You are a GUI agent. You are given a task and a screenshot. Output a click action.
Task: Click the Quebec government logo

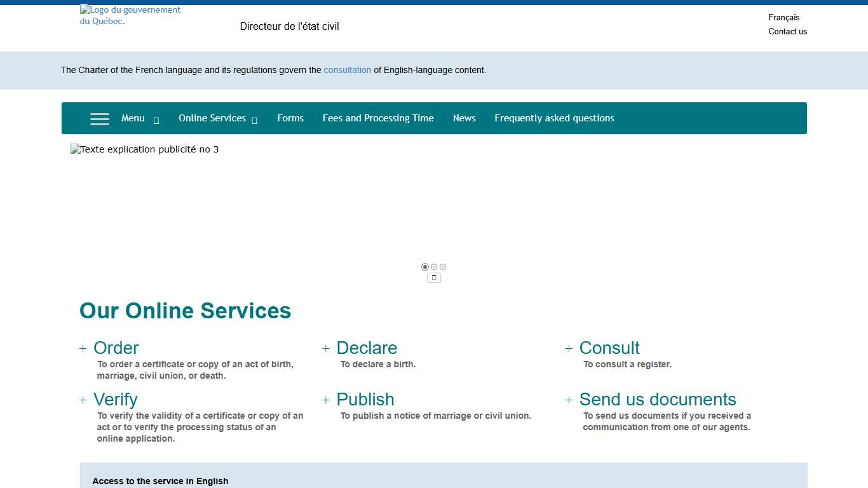click(130, 15)
